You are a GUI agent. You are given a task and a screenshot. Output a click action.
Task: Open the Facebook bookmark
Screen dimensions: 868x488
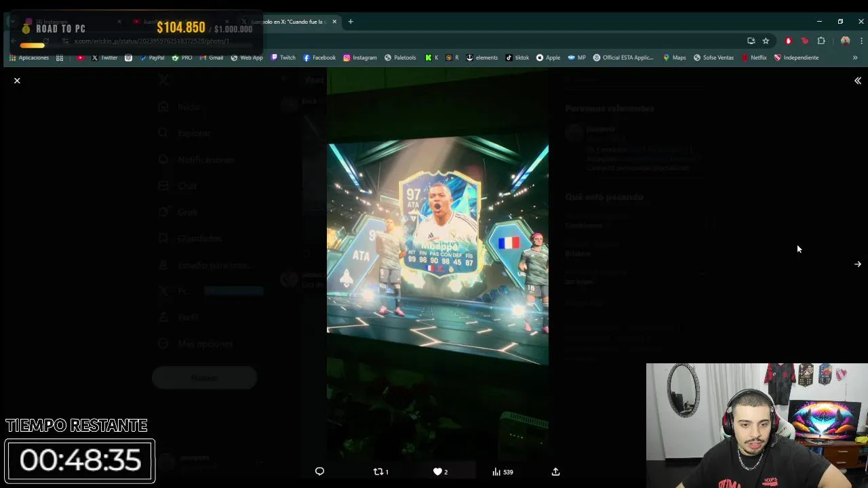(x=319, y=58)
